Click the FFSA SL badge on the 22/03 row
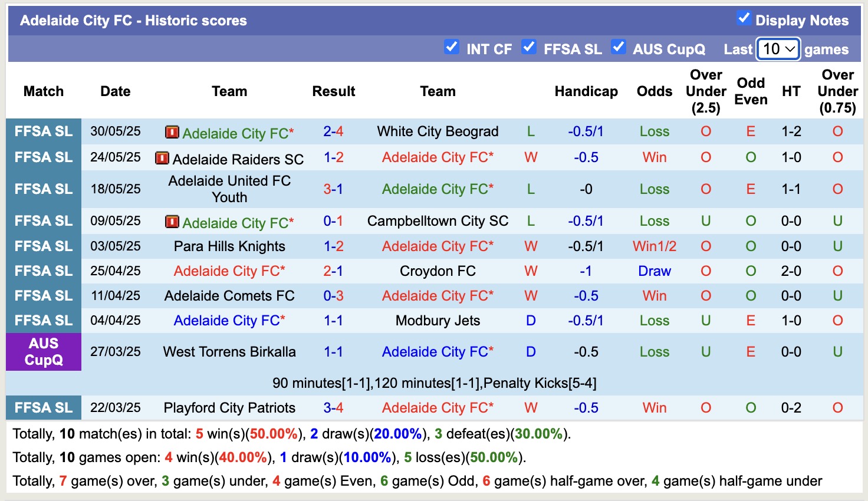 [x=44, y=407]
